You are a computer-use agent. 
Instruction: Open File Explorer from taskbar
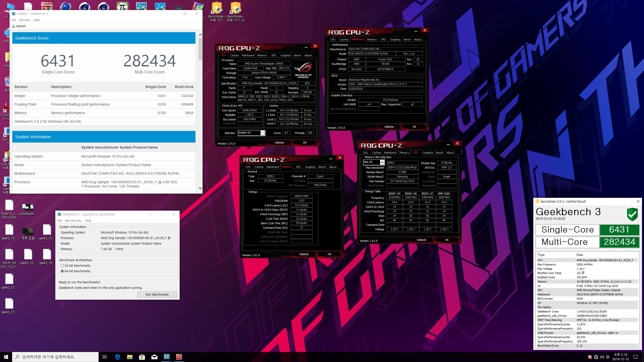coord(130,357)
